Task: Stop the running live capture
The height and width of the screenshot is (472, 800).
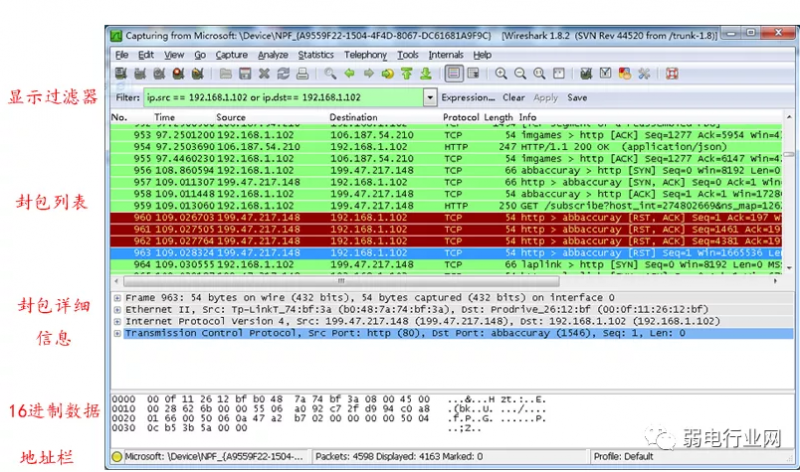Action: (x=178, y=74)
